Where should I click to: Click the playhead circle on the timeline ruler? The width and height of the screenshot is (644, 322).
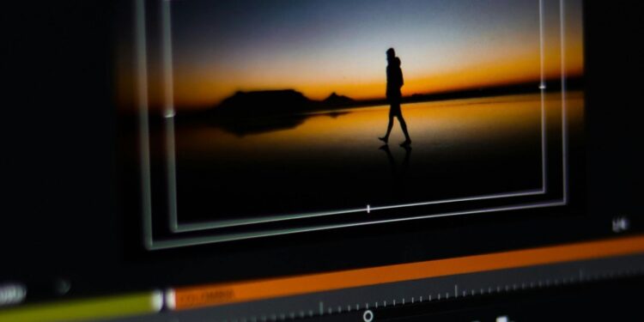pos(368,316)
